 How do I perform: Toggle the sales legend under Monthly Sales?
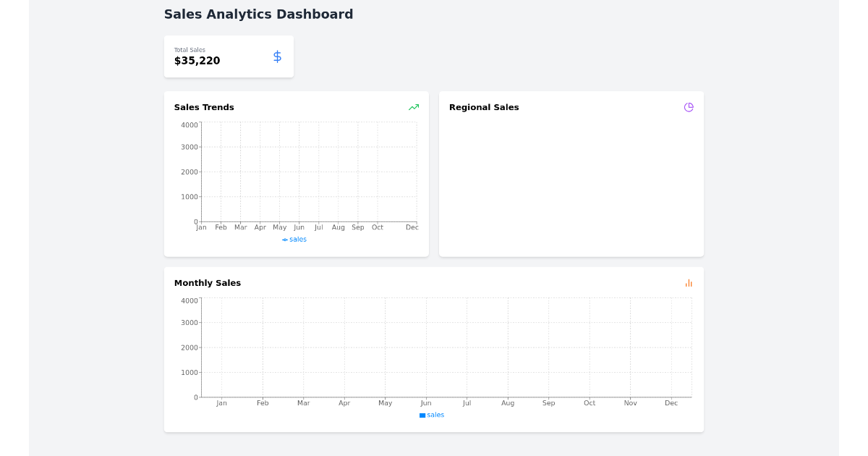pyautogui.click(x=432, y=415)
